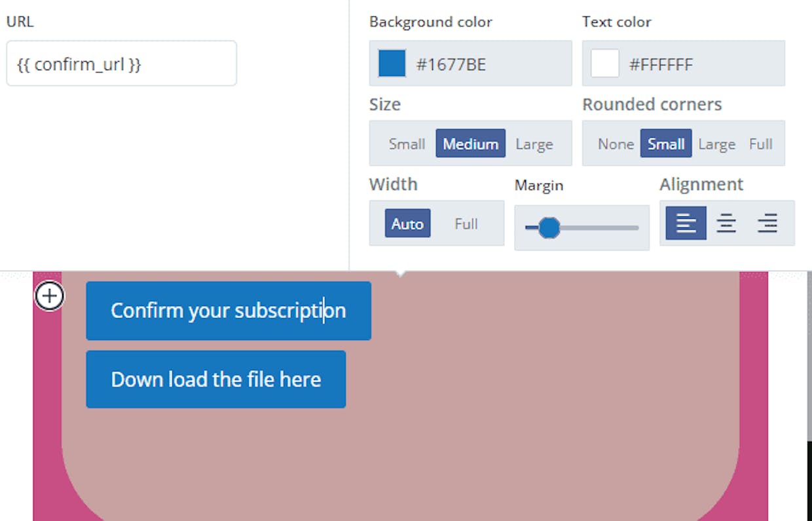This screenshot has width=812, height=521.
Task: Click the Margin slider handle
Action: click(549, 227)
